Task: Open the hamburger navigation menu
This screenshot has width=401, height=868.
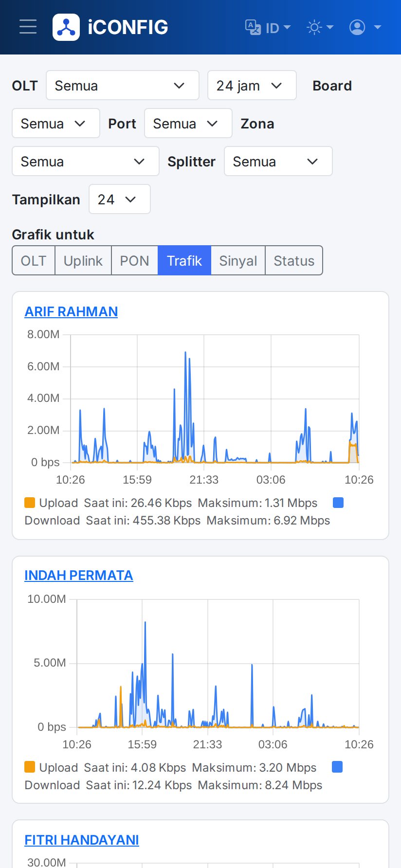Action: pos(28,27)
